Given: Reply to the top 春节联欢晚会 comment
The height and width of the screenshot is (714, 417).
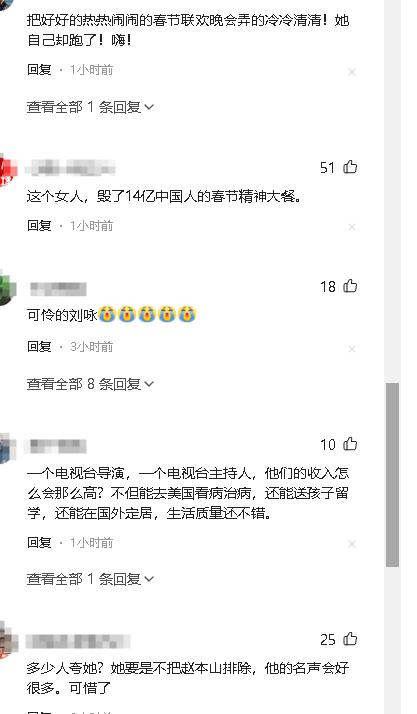Looking at the screenshot, I should pyautogui.click(x=39, y=70).
